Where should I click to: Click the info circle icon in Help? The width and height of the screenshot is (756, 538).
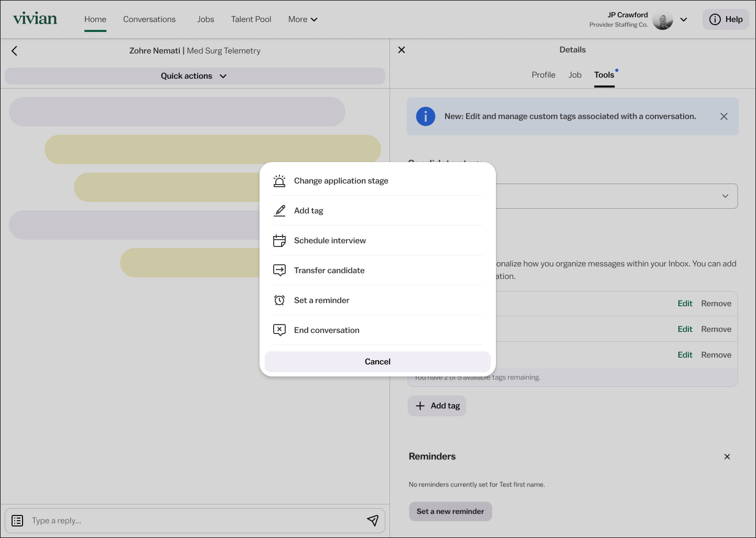[715, 19]
